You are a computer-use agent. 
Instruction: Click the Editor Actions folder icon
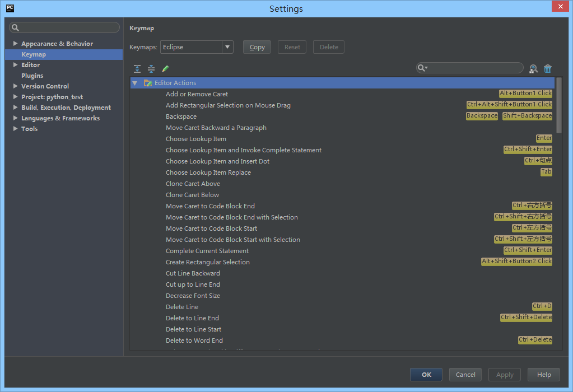(x=148, y=83)
